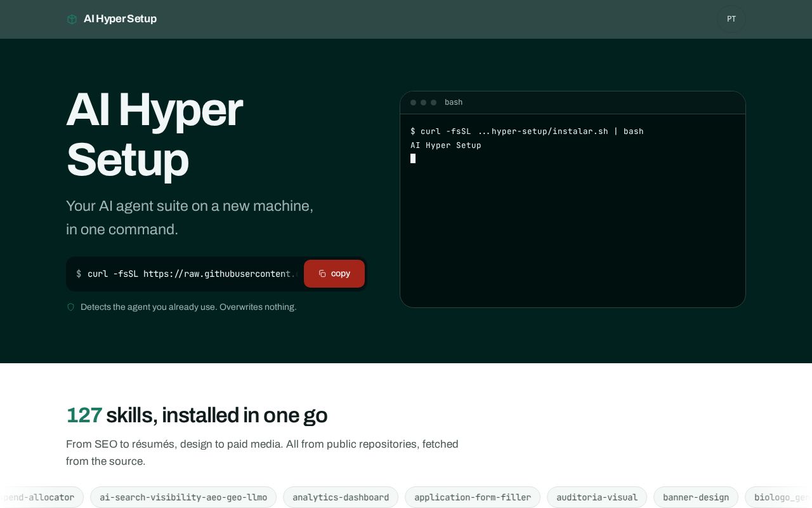Viewport: 812px width, 508px height.
Task: Click the 127 skills heading
Action: click(x=197, y=415)
